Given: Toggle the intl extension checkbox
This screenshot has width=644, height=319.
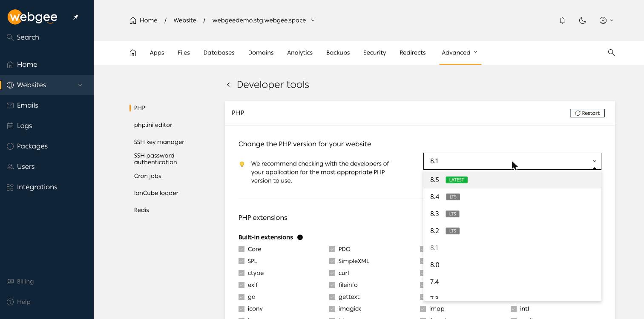Looking at the screenshot, I should [x=514, y=309].
